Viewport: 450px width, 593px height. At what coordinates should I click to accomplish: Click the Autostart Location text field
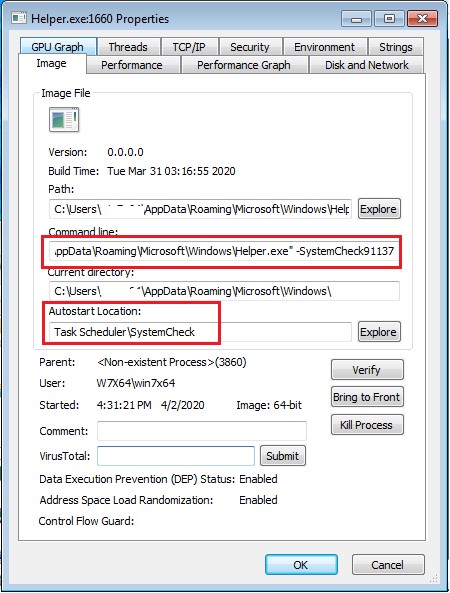pos(200,332)
